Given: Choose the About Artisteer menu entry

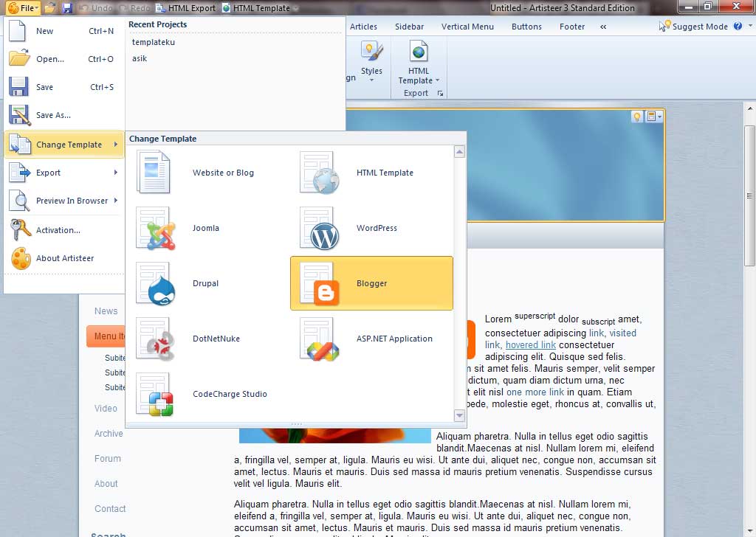Looking at the screenshot, I should 63,258.
